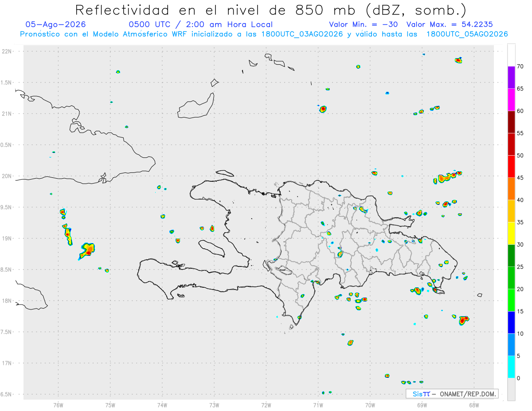Select the orange 40-45 dBZ colorbar segment
This screenshot has height=411, width=532.
pos(511,189)
